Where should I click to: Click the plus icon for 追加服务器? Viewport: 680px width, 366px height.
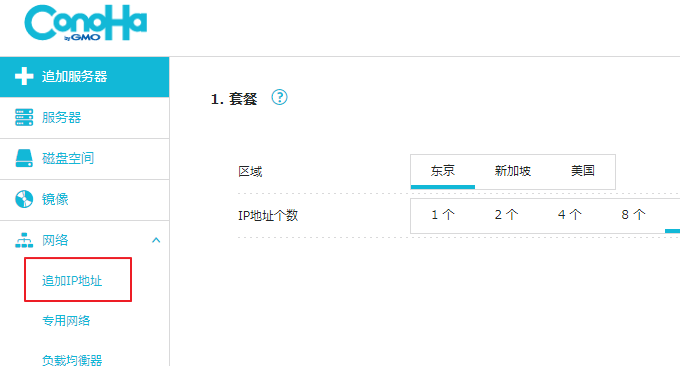(24, 76)
